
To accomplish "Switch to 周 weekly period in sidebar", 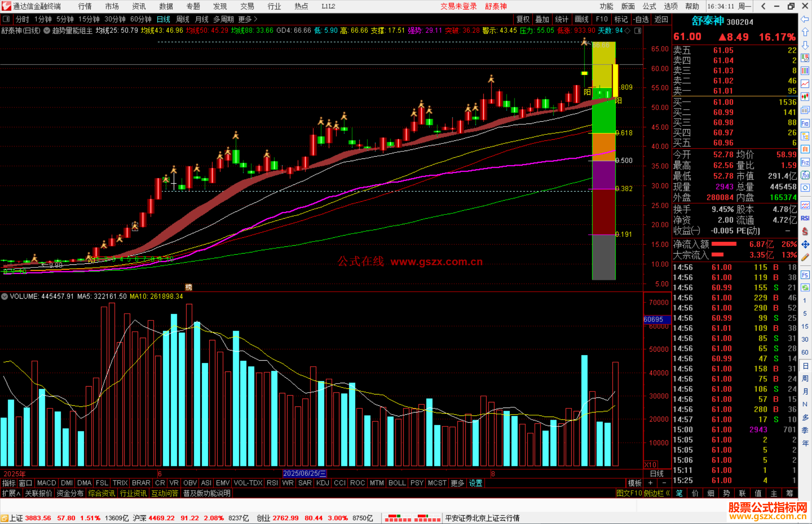I will (x=805, y=378).
